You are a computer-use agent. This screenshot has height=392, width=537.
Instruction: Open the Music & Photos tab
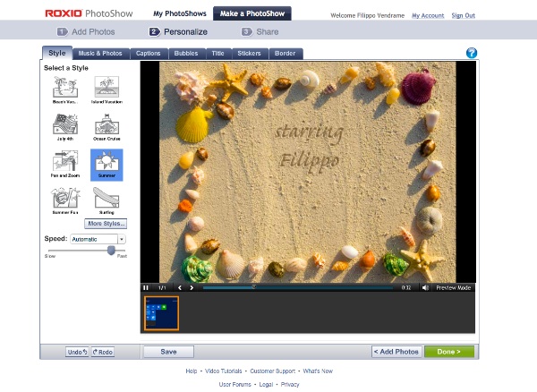[x=100, y=54]
